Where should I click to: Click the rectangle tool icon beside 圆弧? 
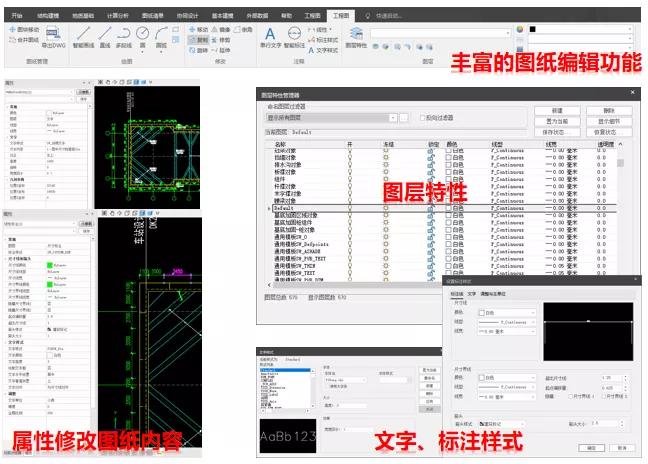176,29
